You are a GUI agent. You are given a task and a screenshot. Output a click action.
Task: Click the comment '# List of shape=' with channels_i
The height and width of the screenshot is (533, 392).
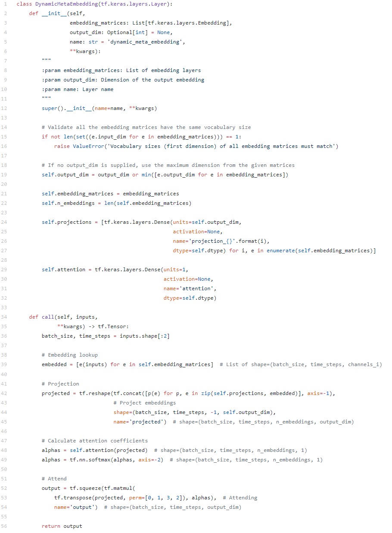coord(301,364)
